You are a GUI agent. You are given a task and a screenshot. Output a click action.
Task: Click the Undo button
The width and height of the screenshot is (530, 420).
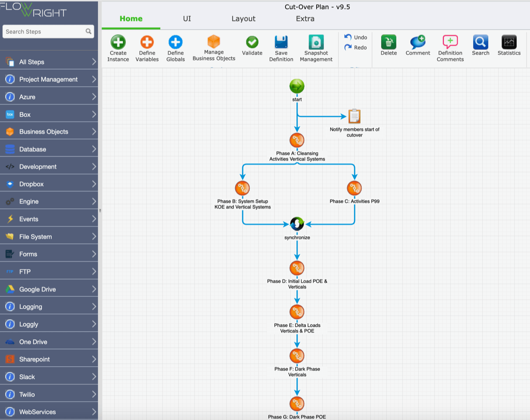click(x=356, y=37)
